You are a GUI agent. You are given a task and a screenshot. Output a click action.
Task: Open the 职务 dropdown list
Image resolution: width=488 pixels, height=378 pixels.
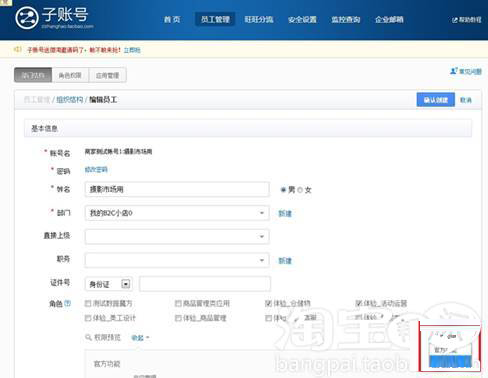click(x=177, y=260)
